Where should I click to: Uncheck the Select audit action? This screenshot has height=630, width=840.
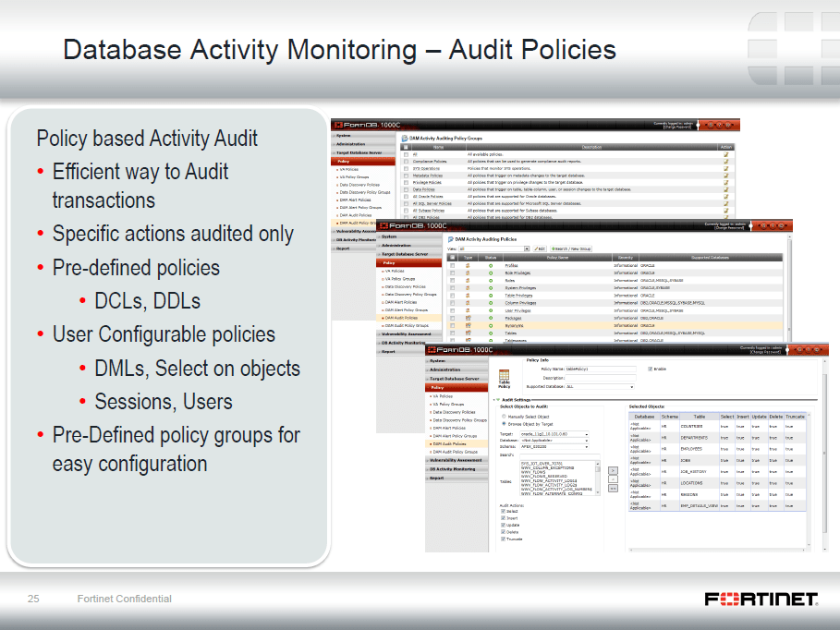503,511
